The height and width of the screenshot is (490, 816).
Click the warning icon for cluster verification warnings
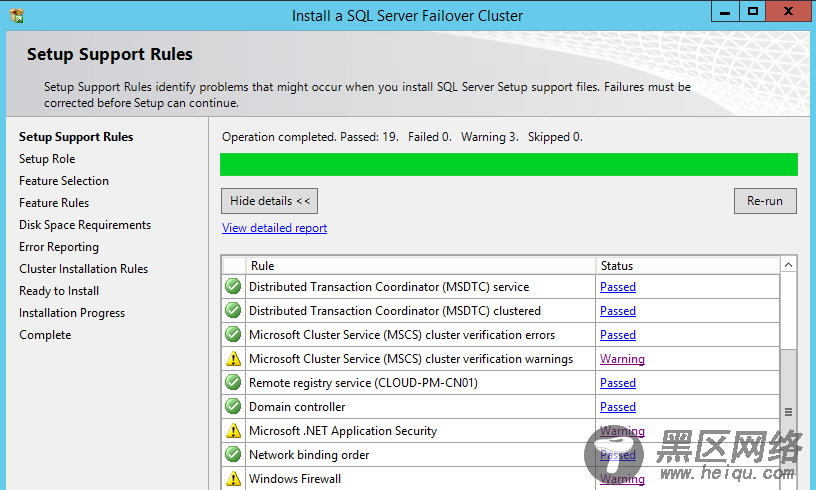(233, 358)
